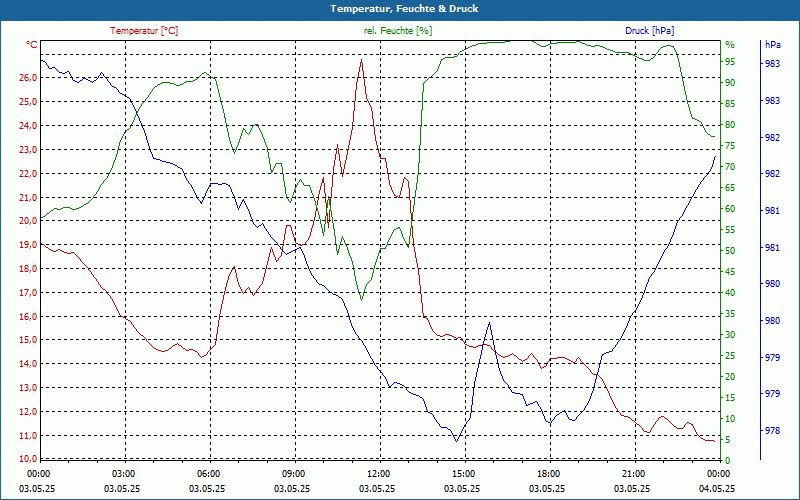Click humidity axis value "35"
800x500 pixels.
click(x=730, y=314)
